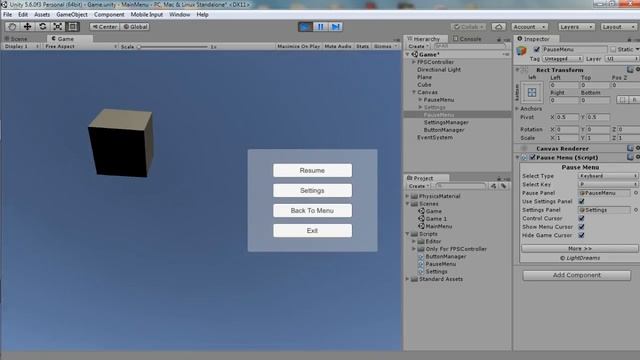Click the PauseMenu script icon in Project
640x360 pixels.
pyautogui.click(x=421, y=264)
